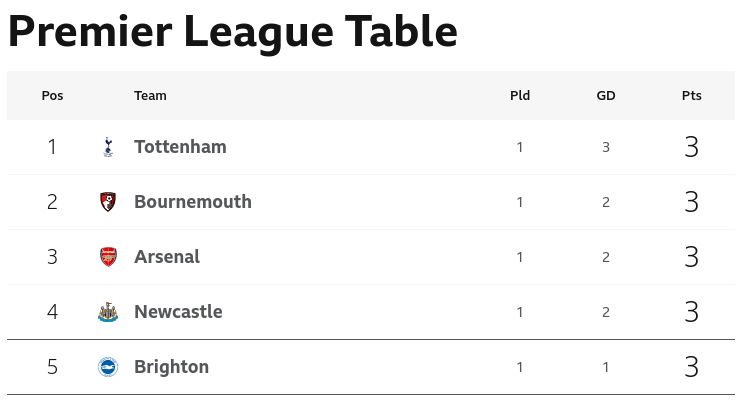Click the Bournemouth club crest icon
This screenshot has width=748, height=401.
click(x=108, y=202)
